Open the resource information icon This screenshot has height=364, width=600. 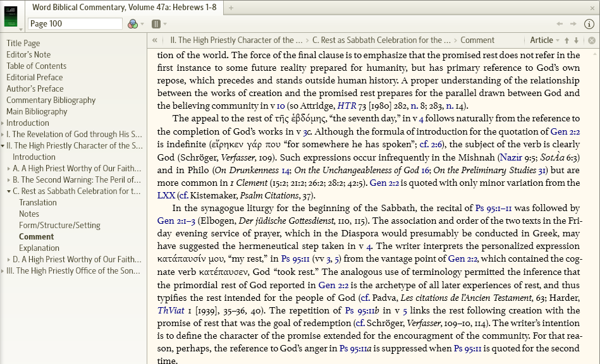pos(589,24)
